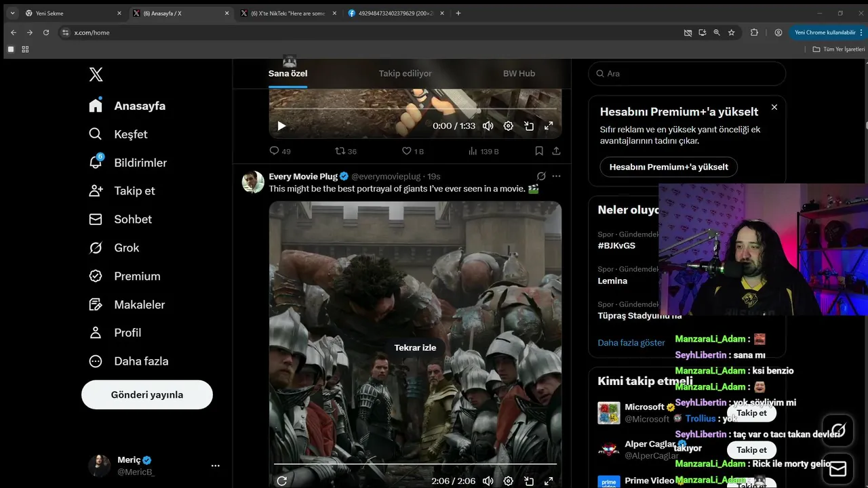Open more options on Every Movie Plug post
The image size is (868, 488).
tap(556, 176)
